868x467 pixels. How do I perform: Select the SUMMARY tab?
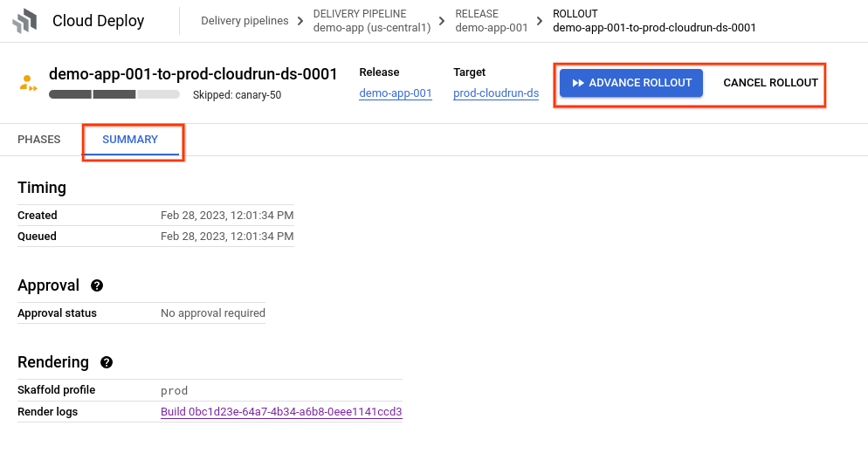coord(130,140)
